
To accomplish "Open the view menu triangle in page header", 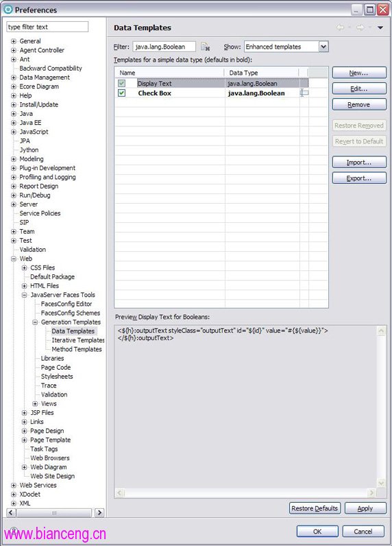I will coord(380,27).
